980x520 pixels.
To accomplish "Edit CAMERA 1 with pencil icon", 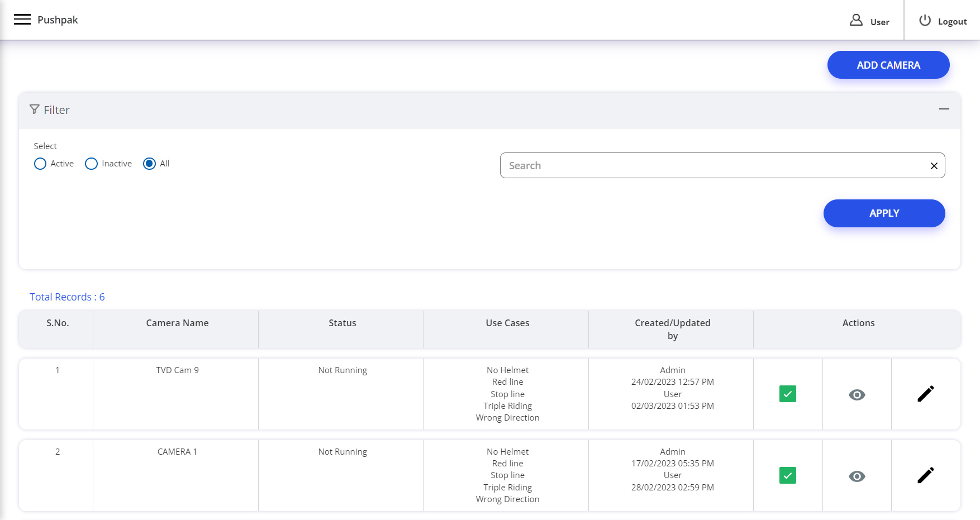I will (925, 476).
